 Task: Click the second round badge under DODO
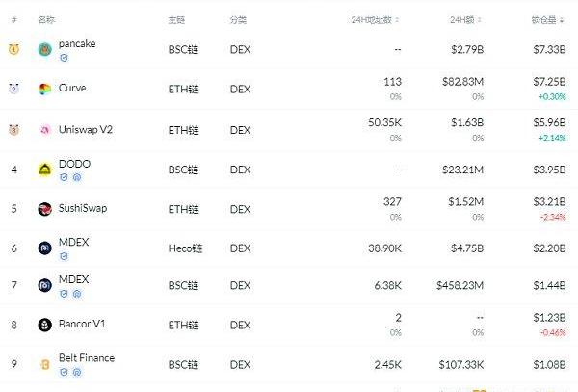(77, 177)
